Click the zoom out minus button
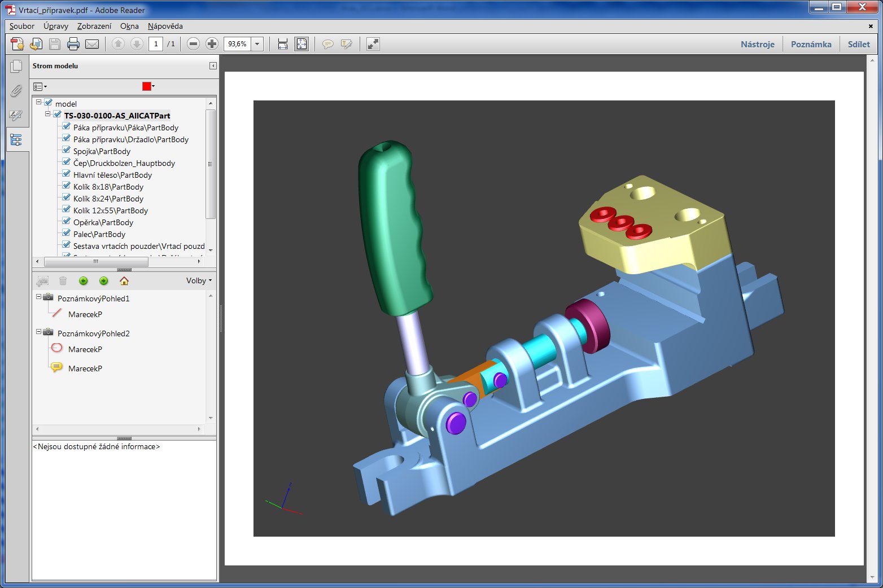The height and width of the screenshot is (588, 883). click(x=193, y=44)
